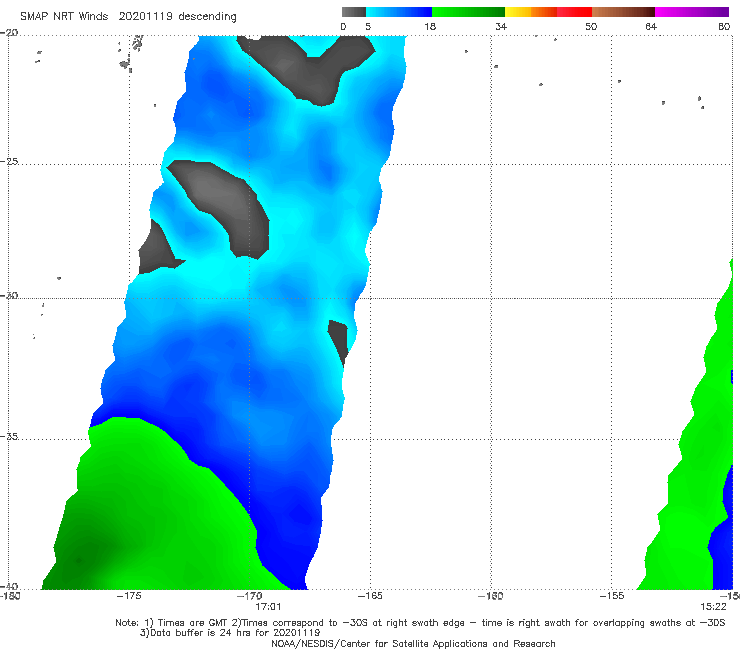Click the color bar label '50'
Screen dimensions: 740x650
click(x=591, y=27)
